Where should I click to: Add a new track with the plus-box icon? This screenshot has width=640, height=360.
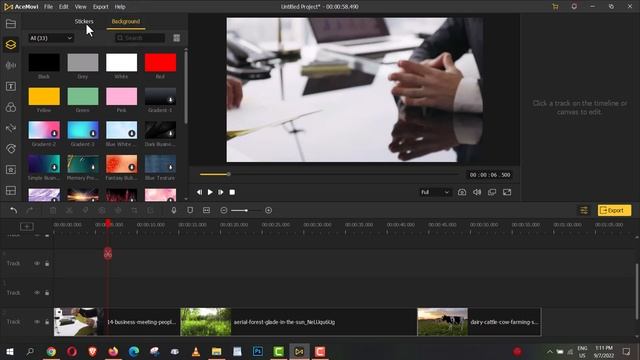27,227
